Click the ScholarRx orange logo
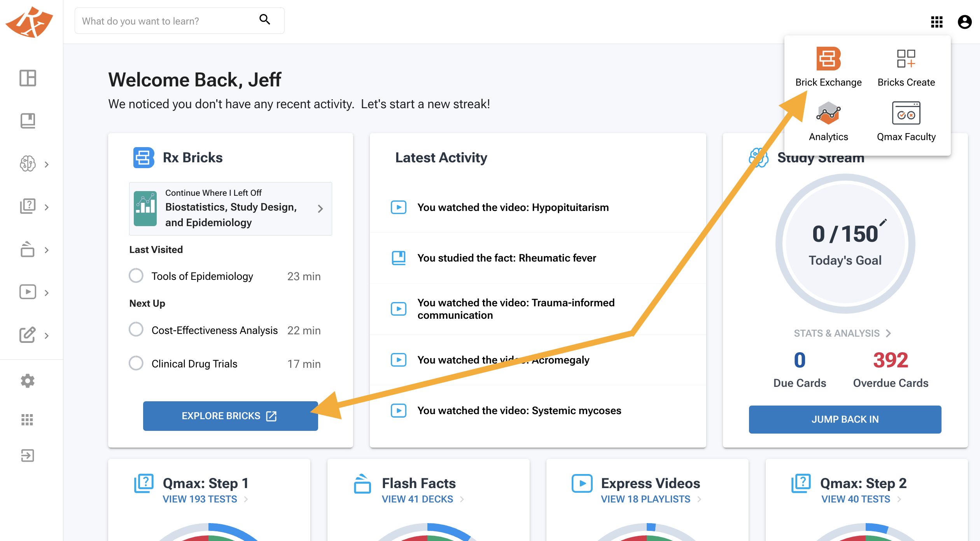The image size is (980, 541). 30,22
